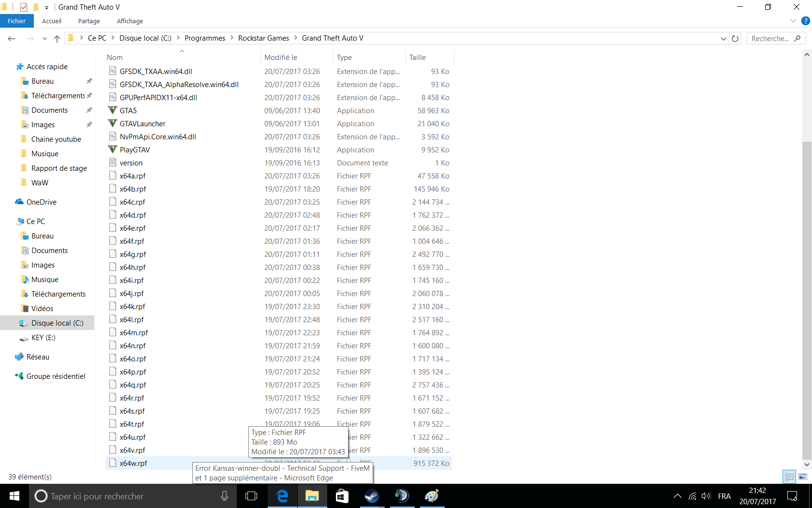The height and width of the screenshot is (508, 812).
Task: Click the volume speaker tray icon
Action: coord(706,496)
